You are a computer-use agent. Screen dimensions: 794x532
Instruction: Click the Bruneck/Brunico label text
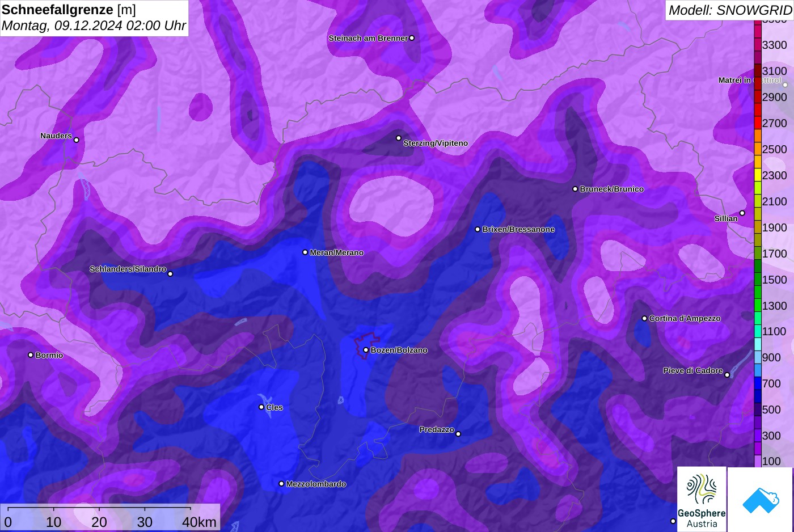point(612,189)
